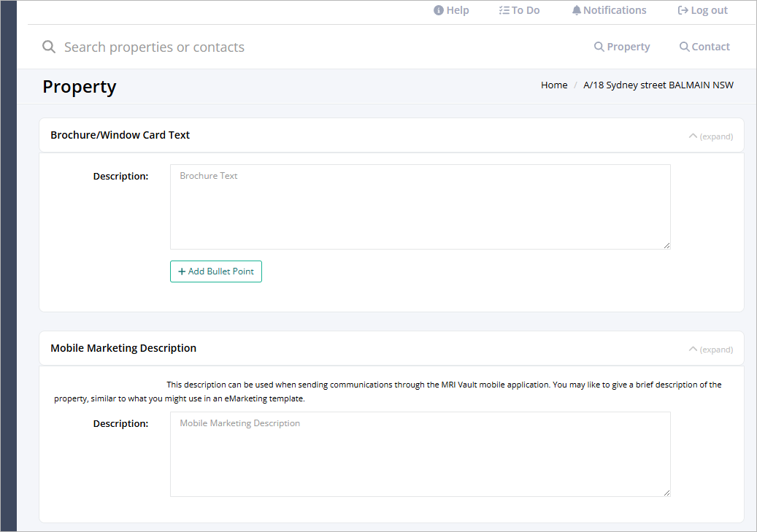
Task: Go to Home breadcrumb
Action: [x=554, y=85]
